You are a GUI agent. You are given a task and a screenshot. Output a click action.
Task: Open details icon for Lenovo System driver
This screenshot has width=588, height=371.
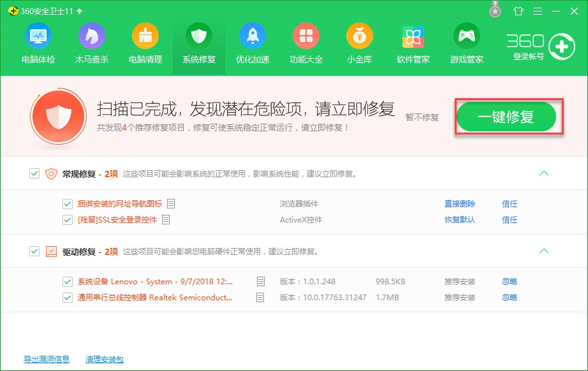pos(261,281)
